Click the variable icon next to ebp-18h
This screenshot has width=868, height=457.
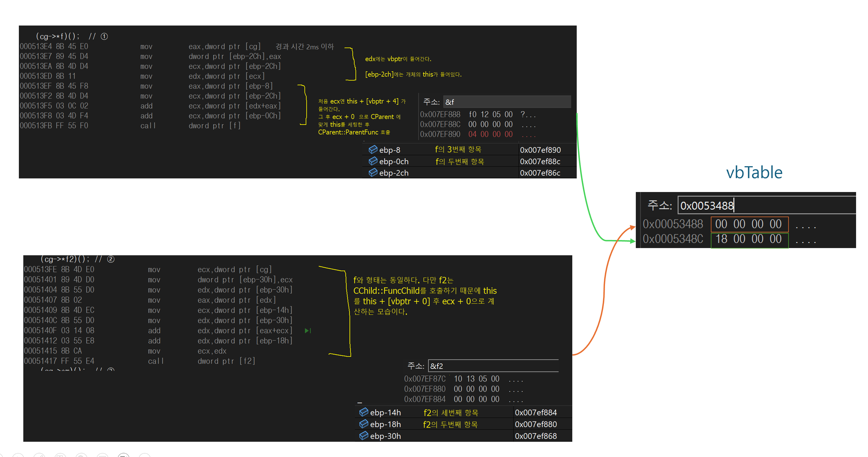(x=364, y=424)
